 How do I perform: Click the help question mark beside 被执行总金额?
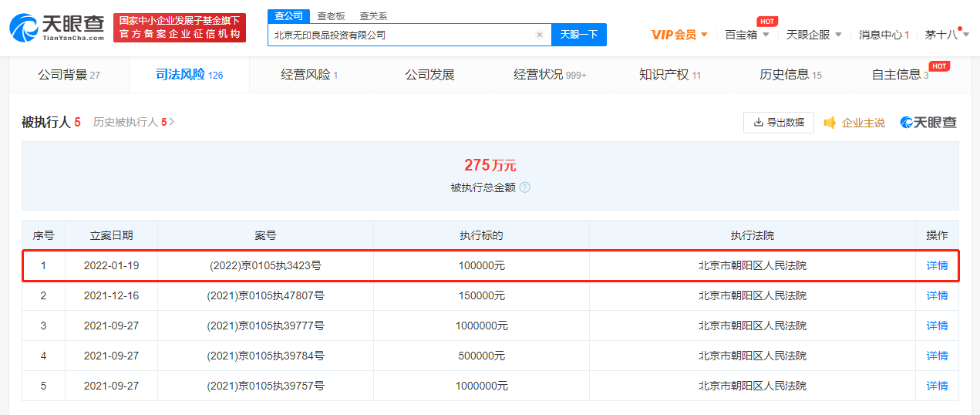[525, 187]
